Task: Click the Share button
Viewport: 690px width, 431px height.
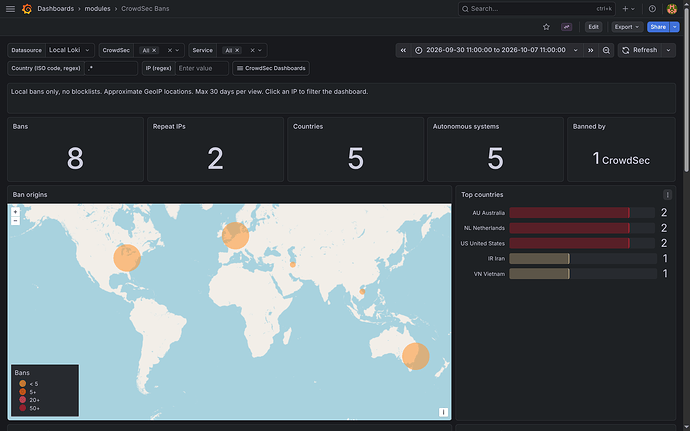Action: coord(658,27)
